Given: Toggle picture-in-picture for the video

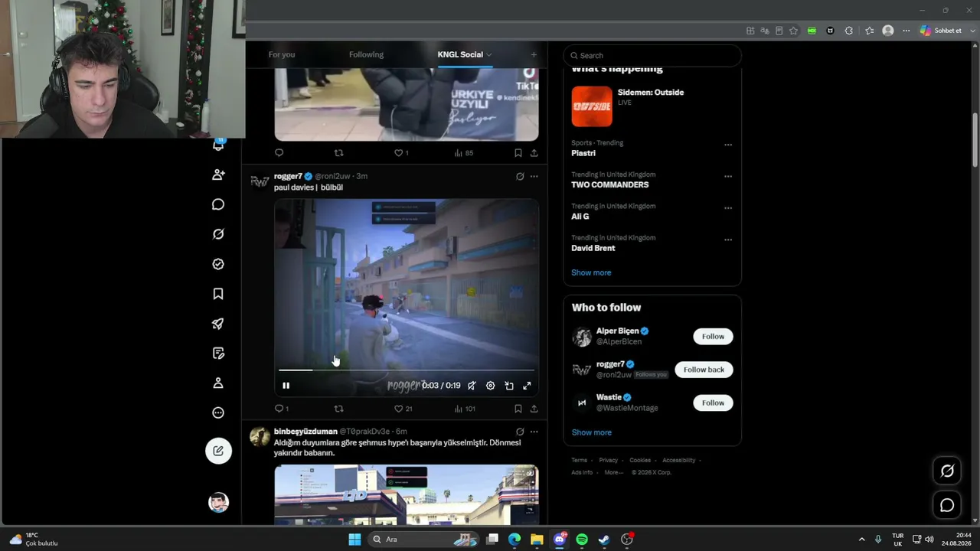Looking at the screenshot, I should point(509,386).
